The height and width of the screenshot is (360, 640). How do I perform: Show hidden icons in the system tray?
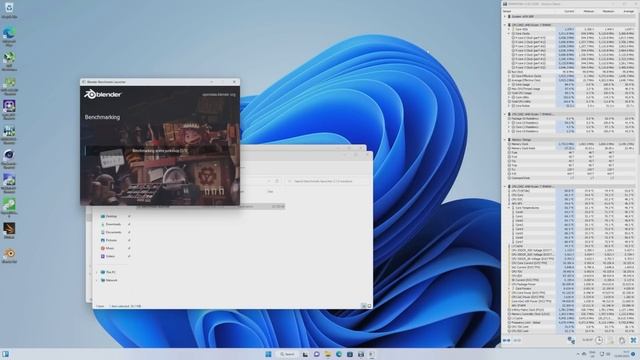click(x=578, y=354)
